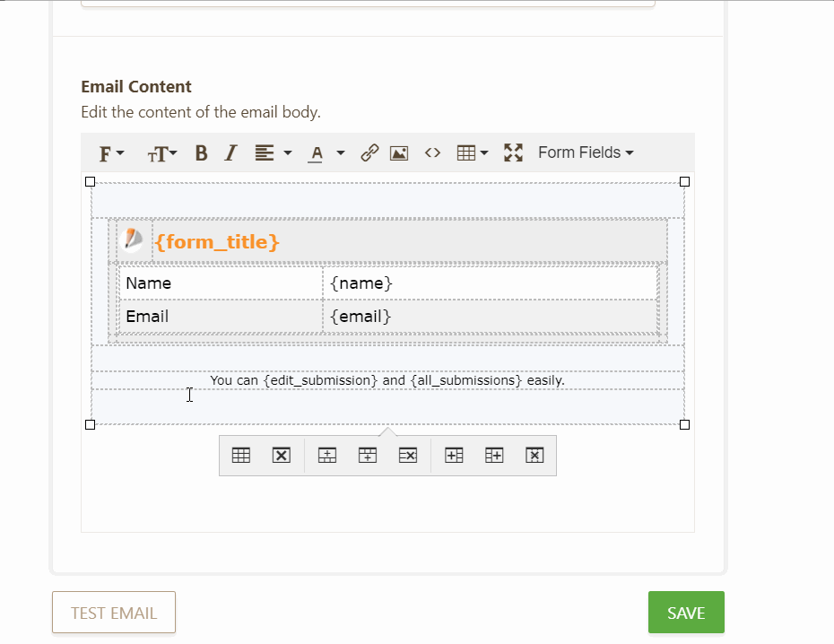The height and width of the screenshot is (644, 834).
Task: Insert a hyperlink with link icon
Action: 369,153
